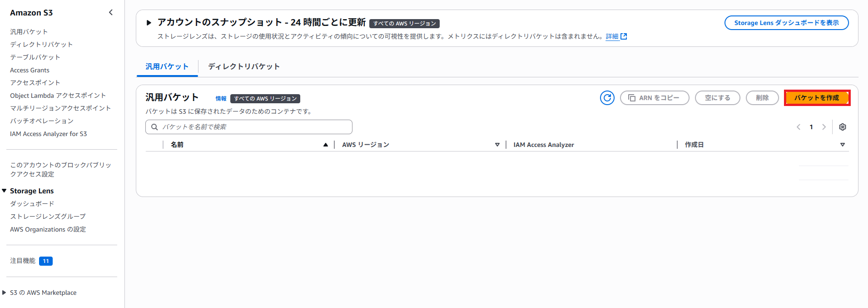The height and width of the screenshot is (308, 868).
Task: Click the search magnifier icon in bucket search
Action: tap(154, 127)
